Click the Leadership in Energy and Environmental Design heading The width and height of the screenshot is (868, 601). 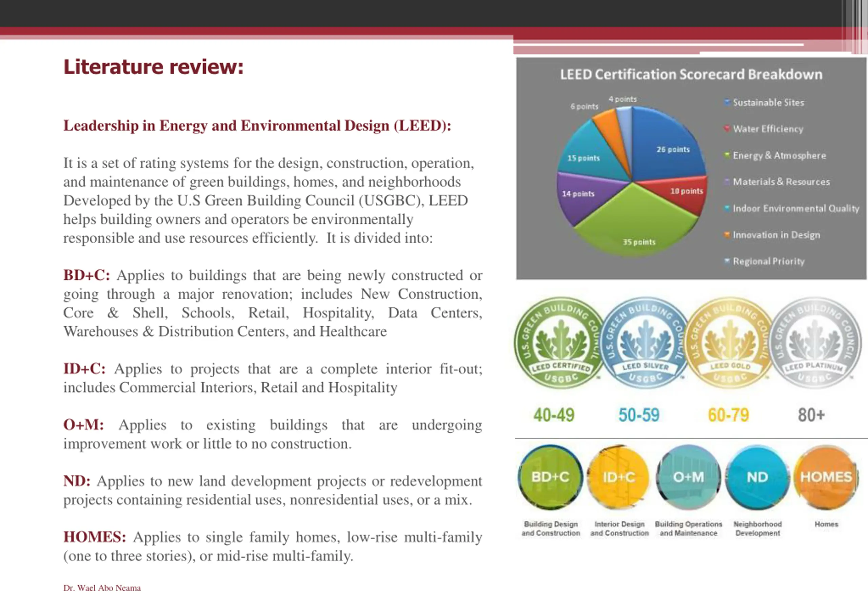click(257, 126)
